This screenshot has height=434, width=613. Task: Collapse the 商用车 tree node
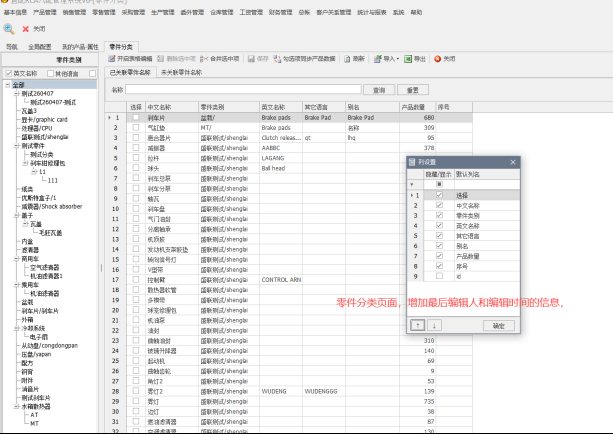coord(16,259)
